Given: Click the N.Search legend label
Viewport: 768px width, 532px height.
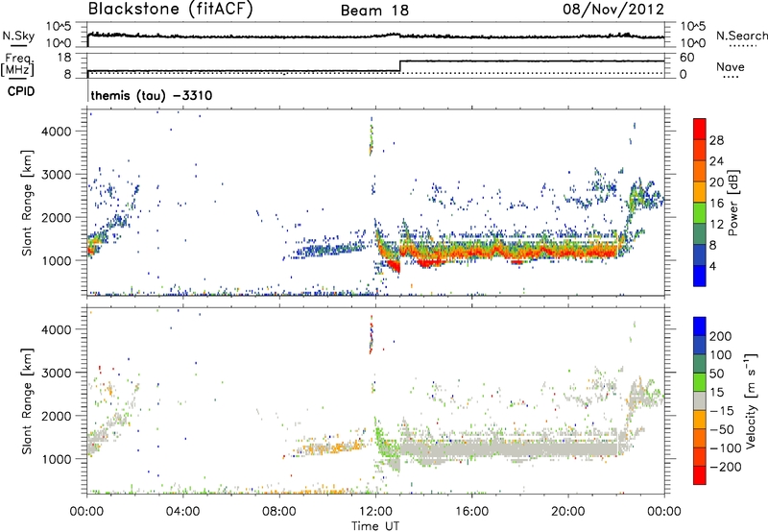Looking at the screenshot, I should click(x=741, y=36).
